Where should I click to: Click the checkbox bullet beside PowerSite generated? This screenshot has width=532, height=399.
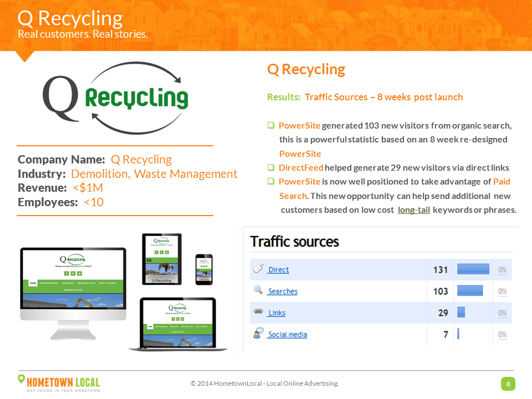pos(271,126)
